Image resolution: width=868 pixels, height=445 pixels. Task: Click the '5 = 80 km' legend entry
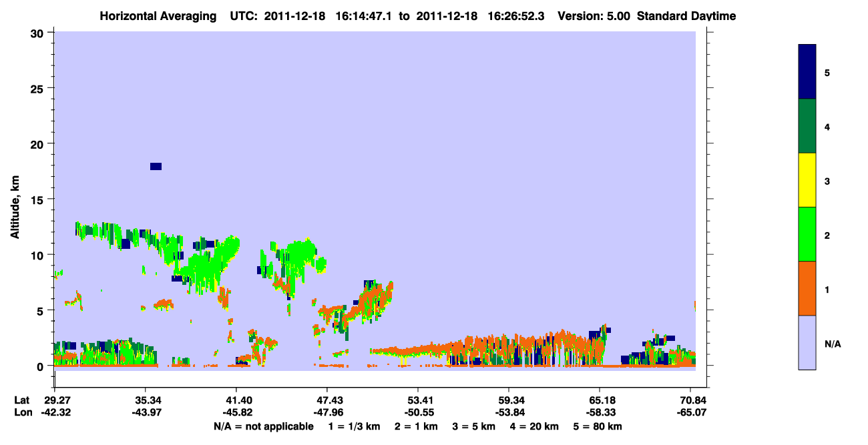(598, 426)
